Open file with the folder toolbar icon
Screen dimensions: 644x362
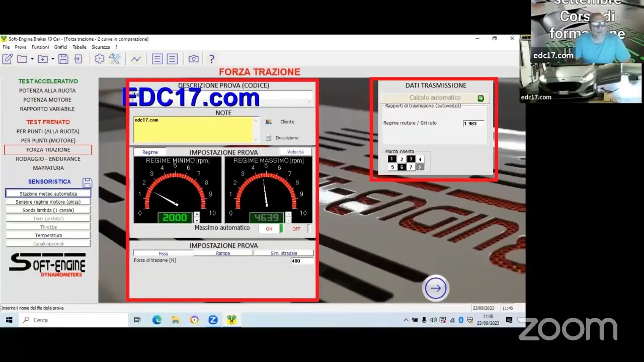point(22,59)
